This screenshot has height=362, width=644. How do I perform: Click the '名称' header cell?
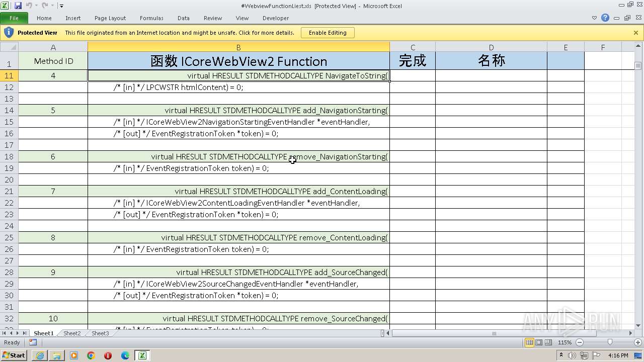(491, 61)
